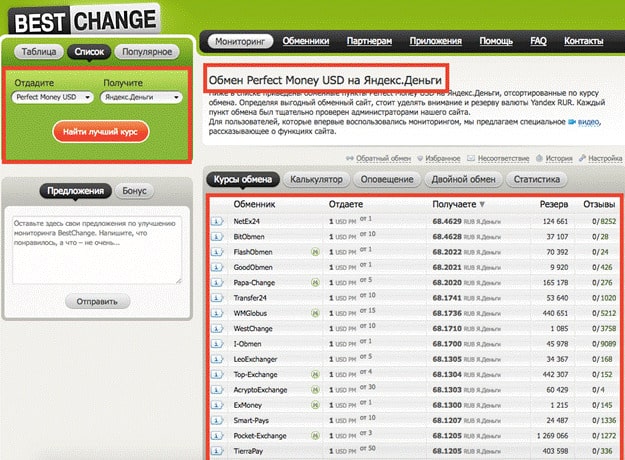The width and height of the screenshot is (625, 460).
Task: Open reviews count 8252 for NetEx24
Action: [608, 221]
